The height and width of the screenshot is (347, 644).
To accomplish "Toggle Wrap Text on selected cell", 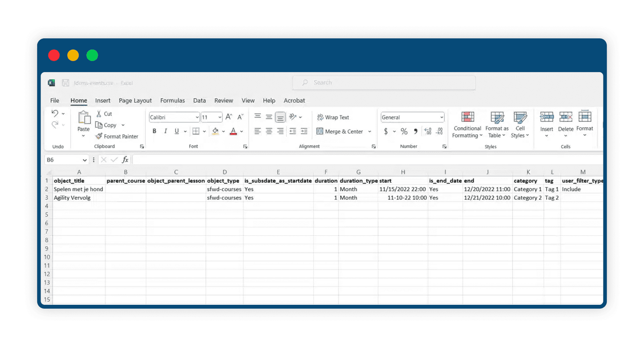I will coord(333,117).
